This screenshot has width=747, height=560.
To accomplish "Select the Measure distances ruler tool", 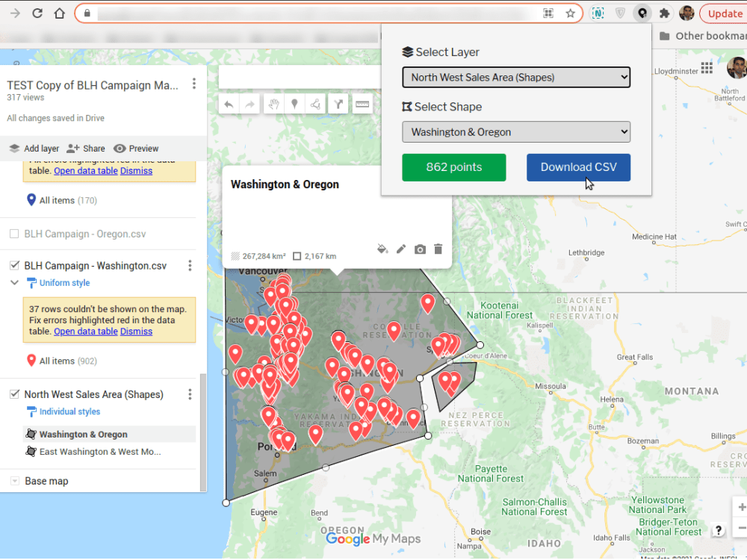I will coord(362,105).
